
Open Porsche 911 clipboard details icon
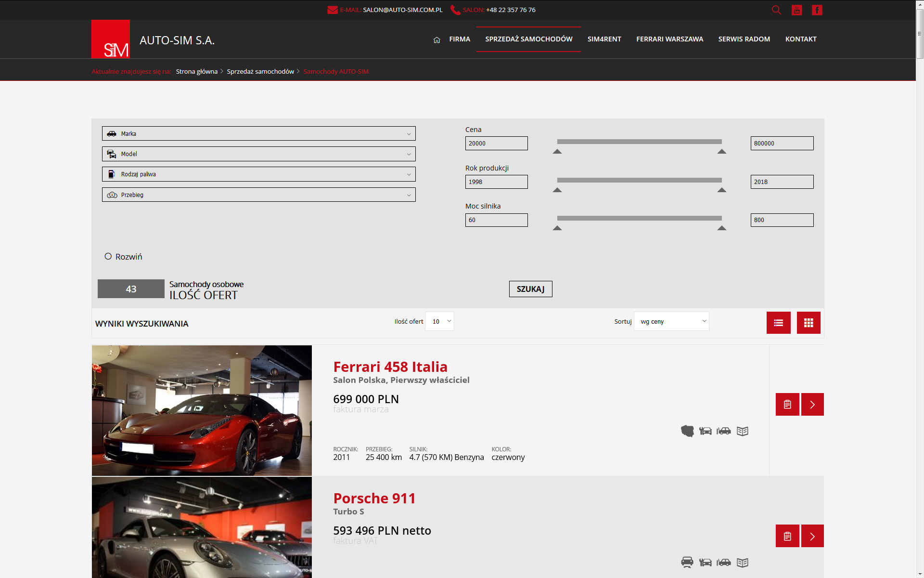787,536
